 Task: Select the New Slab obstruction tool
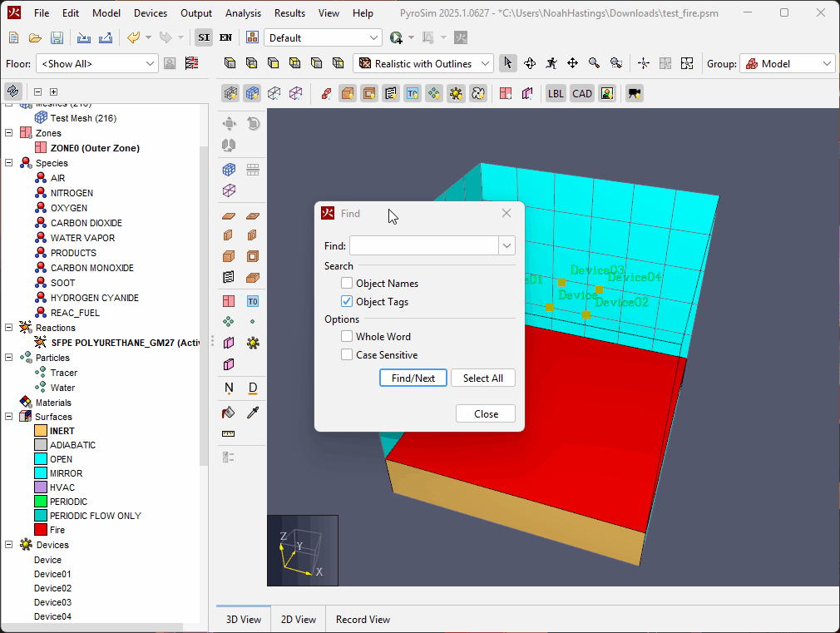point(229,216)
